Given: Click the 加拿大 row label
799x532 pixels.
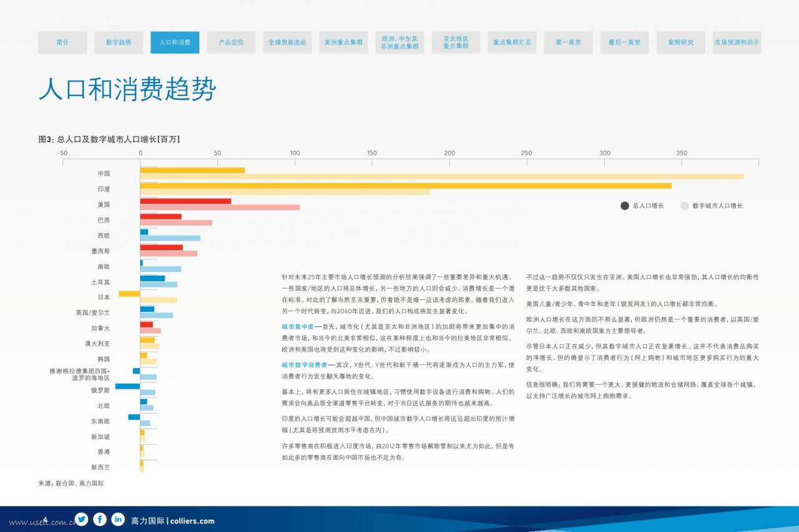Looking at the screenshot, I should (100, 328).
